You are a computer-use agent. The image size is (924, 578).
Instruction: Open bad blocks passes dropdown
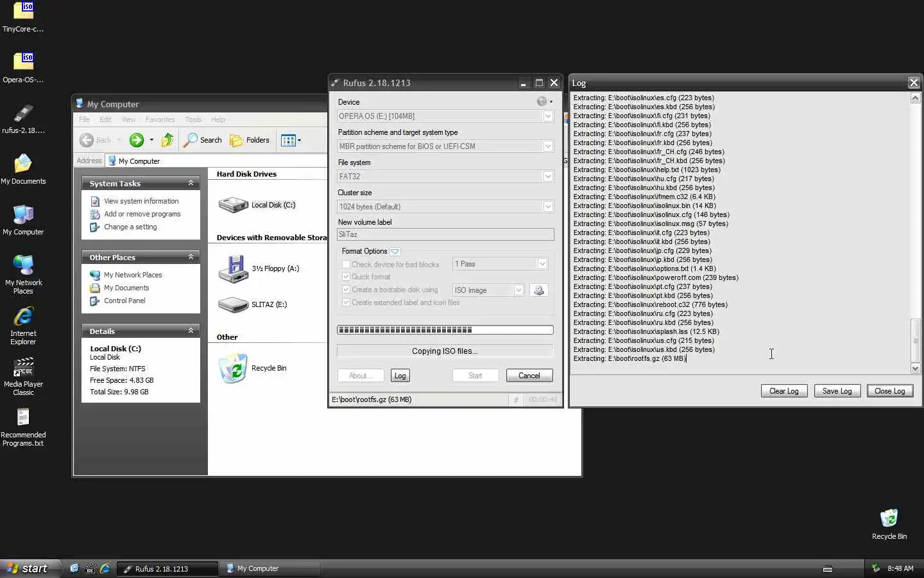click(x=501, y=264)
